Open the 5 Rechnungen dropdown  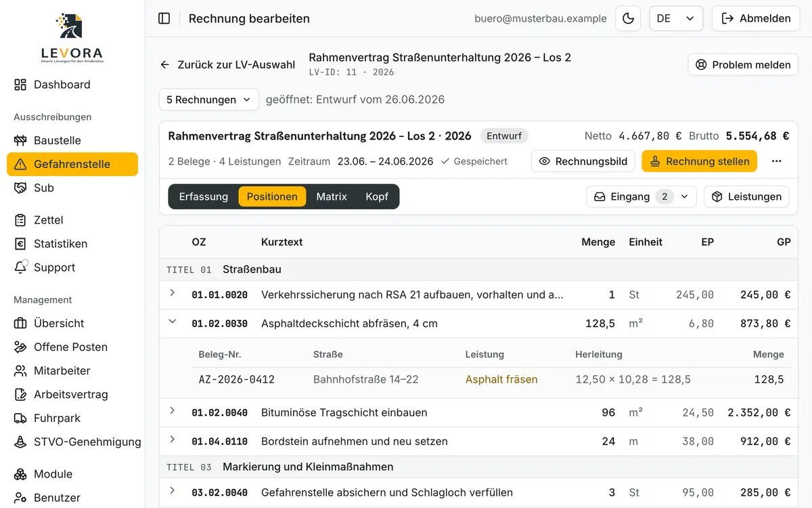208,100
